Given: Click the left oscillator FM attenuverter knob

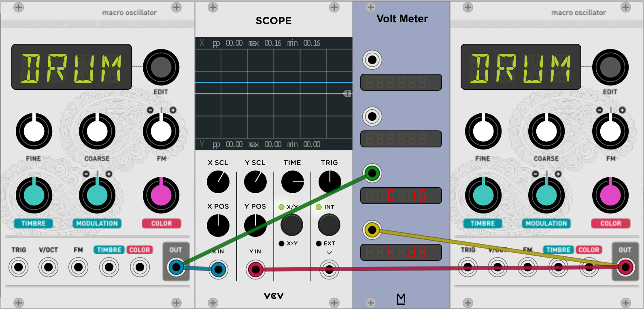Looking at the screenshot, I should [x=161, y=131].
